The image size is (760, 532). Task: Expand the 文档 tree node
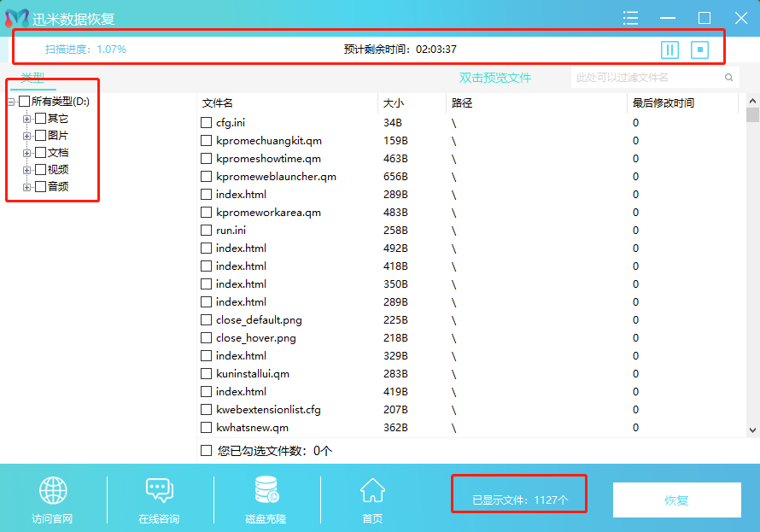tap(27, 153)
